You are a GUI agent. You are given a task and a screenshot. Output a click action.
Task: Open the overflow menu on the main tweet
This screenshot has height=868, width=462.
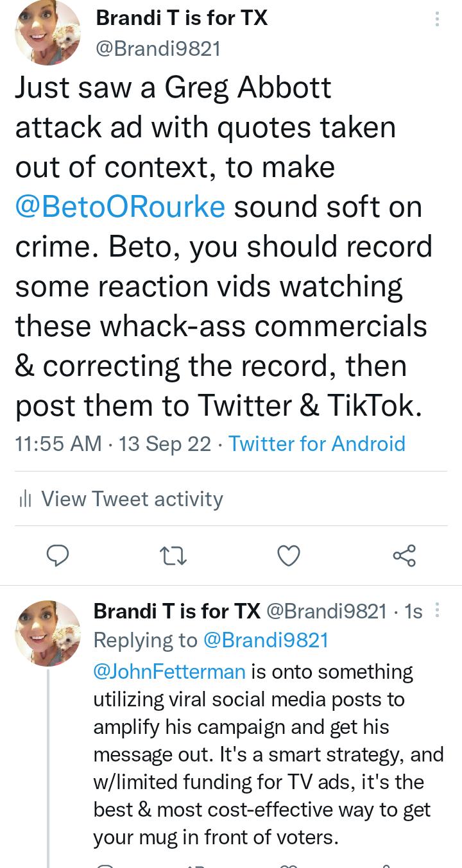coord(438,19)
